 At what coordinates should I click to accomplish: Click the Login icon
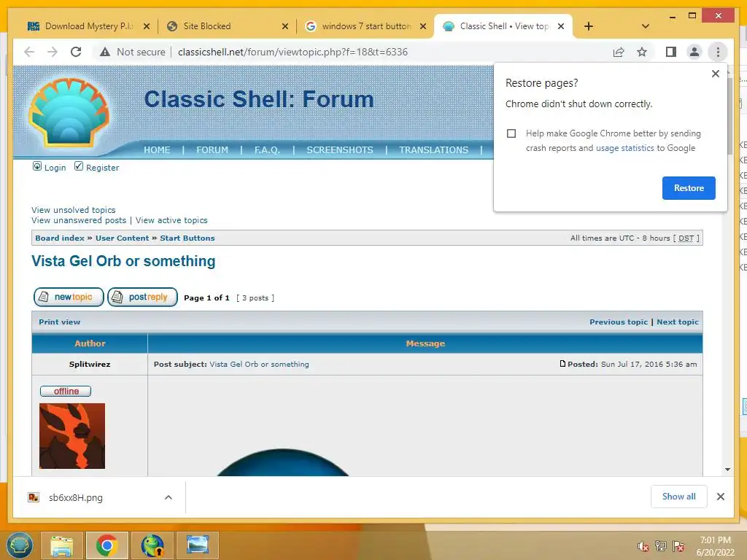click(37, 166)
